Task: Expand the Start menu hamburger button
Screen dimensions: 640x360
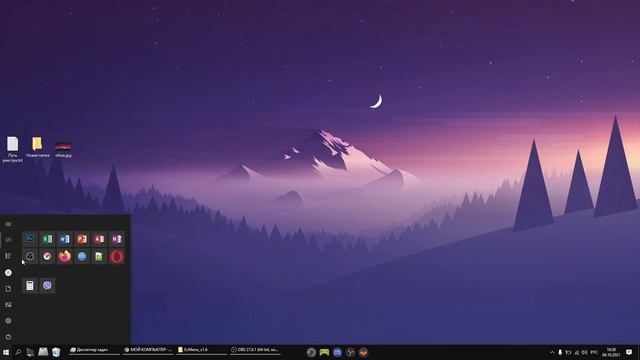Action: (8, 224)
